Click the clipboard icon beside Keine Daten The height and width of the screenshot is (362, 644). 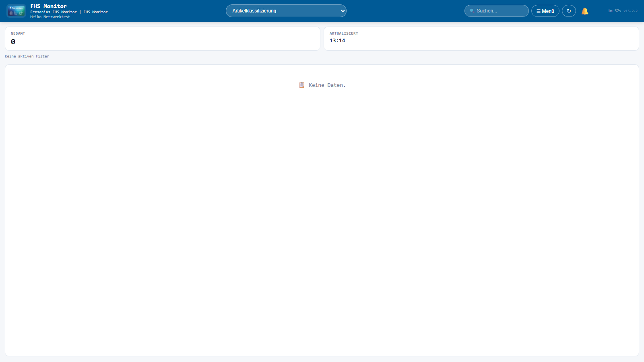(x=301, y=85)
